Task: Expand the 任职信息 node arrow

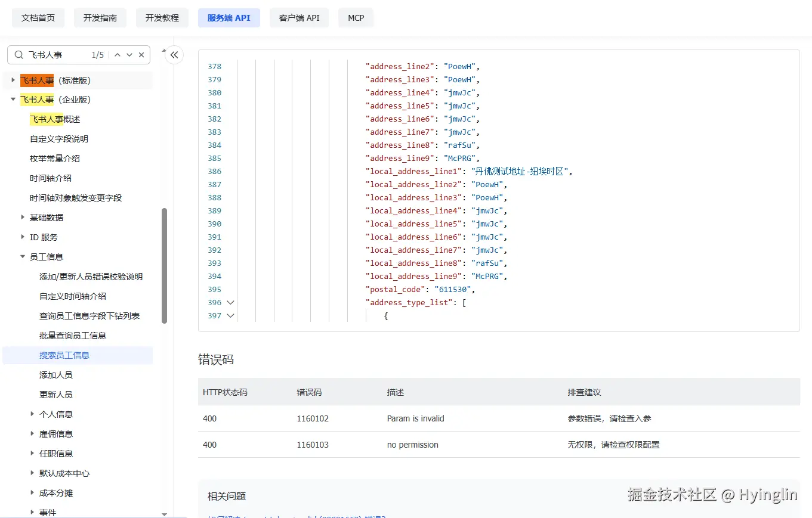Action: point(32,454)
